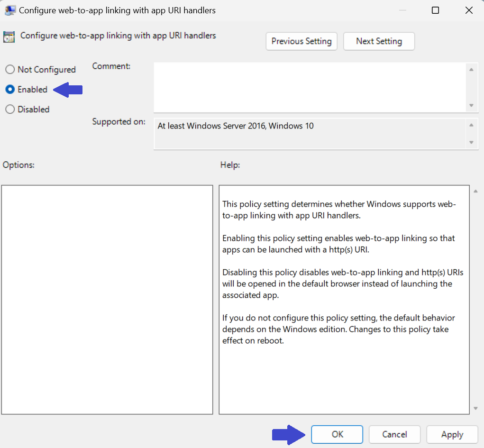The width and height of the screenshot is (484, 448).
Task: Click Supported on scroll up arrow
Action: tap(471, 126)
